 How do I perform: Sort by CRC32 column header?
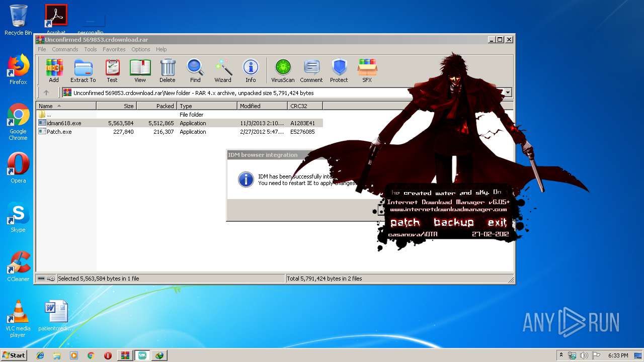click(x=305, y=106)
